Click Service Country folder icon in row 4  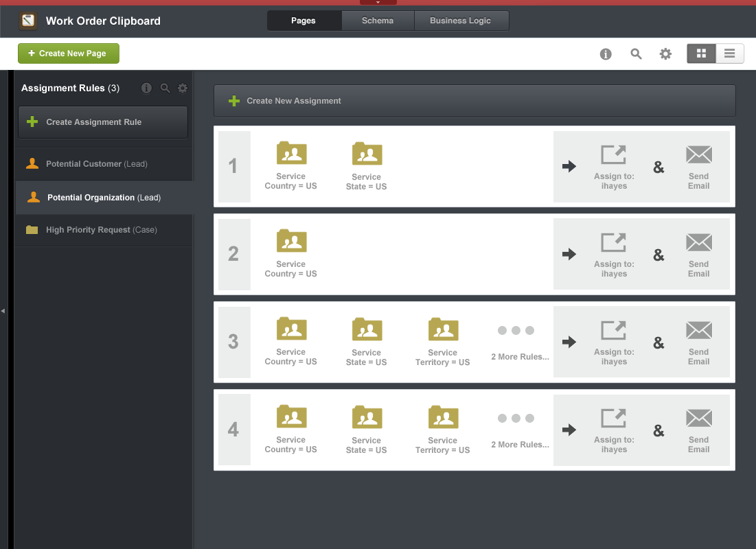pyautogui.click(x=291, y=417)
